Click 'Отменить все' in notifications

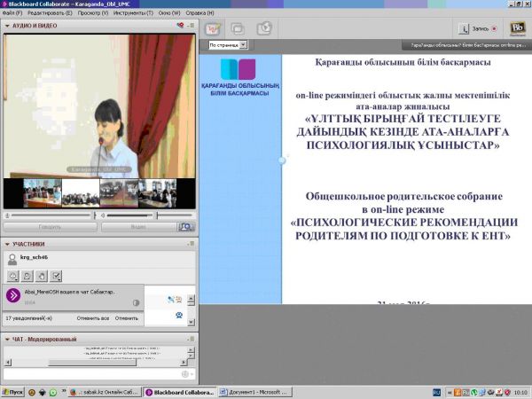click(x=91, y=317)
